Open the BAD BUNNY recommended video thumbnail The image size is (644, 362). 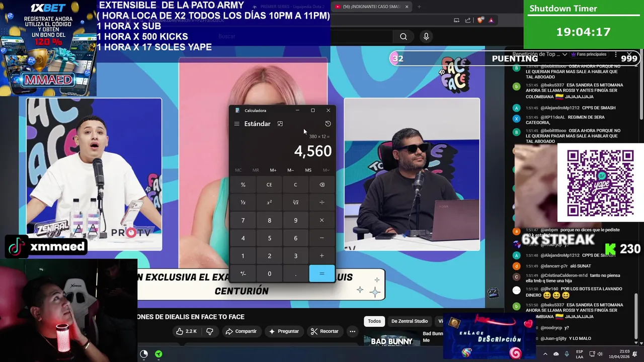coord(391,341)
